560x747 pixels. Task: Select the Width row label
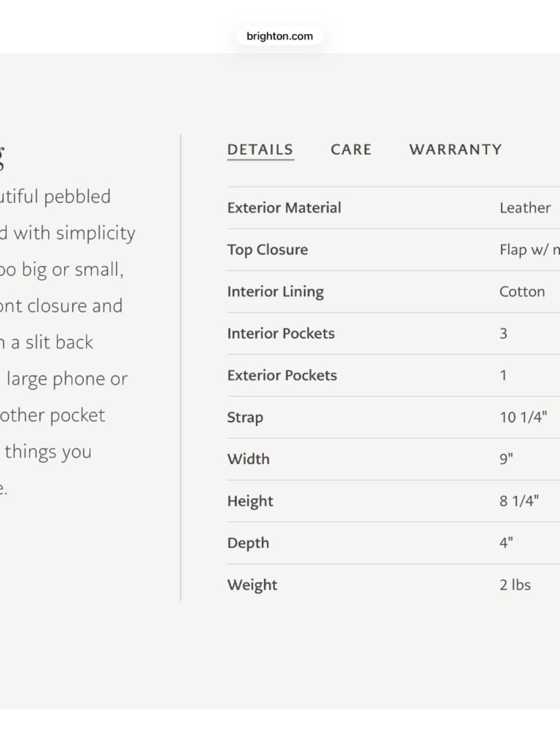pyautogui.click(x=248, y=460)
